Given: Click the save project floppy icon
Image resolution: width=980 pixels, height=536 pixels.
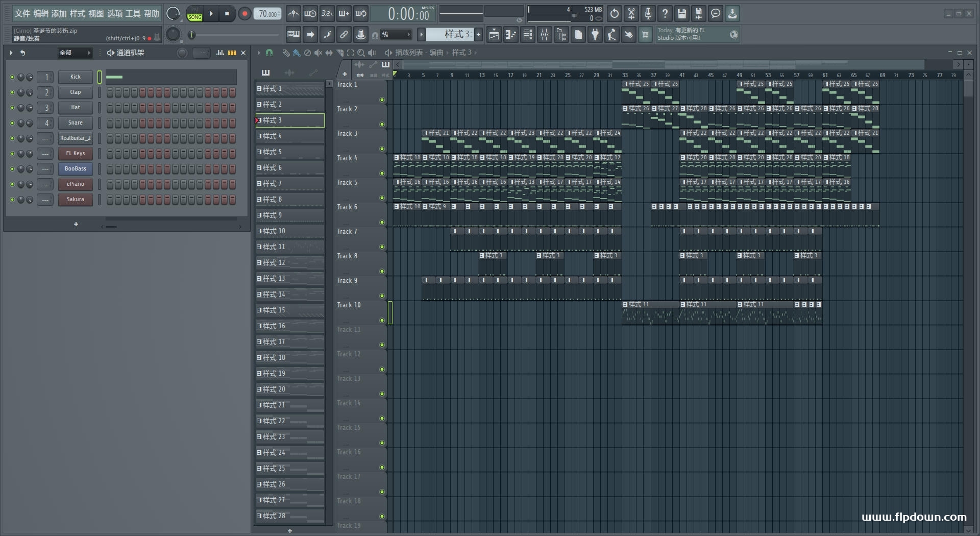Looking at the screenshot, I should [x=681, y=14].
